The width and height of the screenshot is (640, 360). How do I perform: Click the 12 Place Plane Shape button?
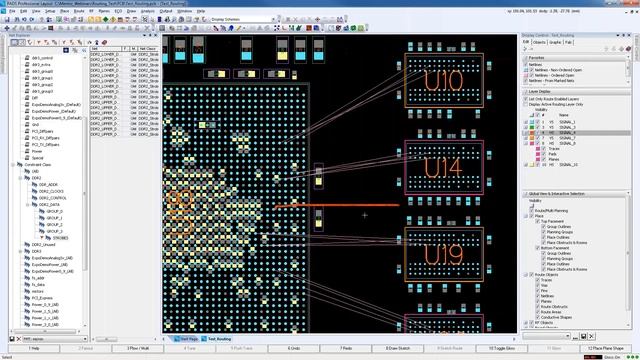606,349
